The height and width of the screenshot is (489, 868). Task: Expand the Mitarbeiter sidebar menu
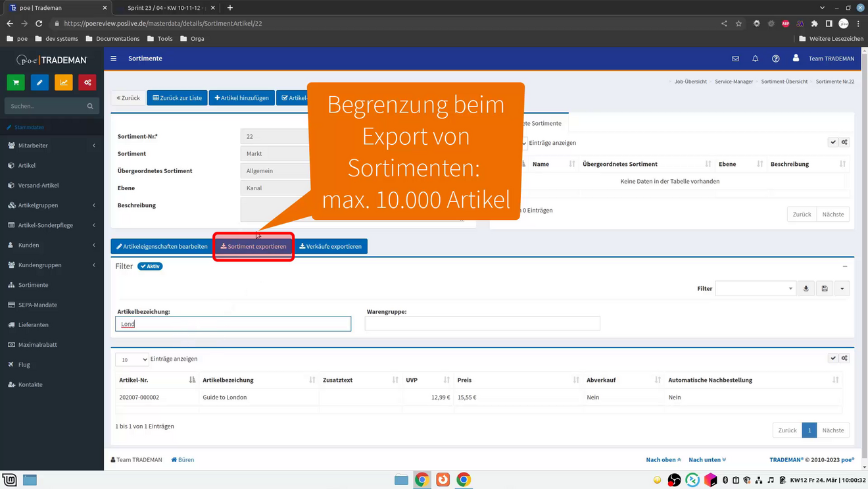point(51,145)
